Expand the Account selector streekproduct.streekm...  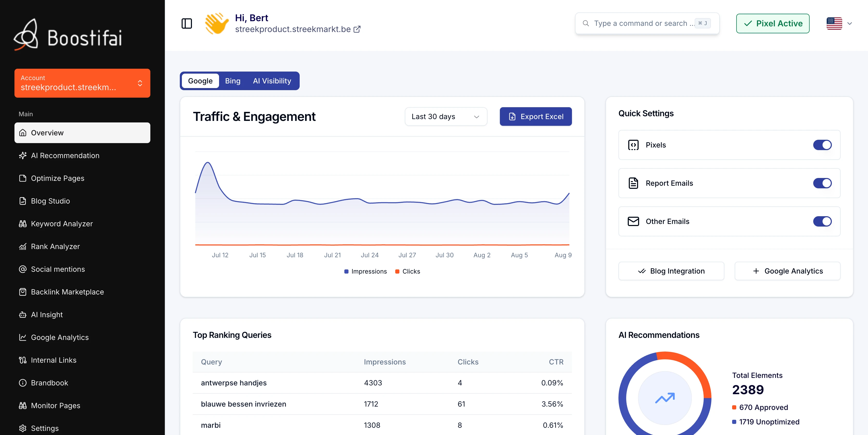82,83
